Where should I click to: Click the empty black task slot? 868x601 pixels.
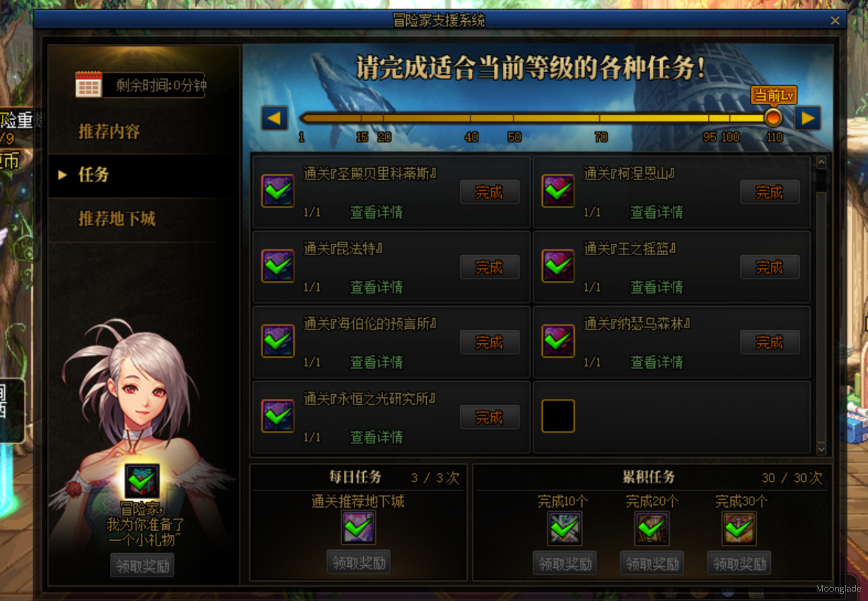pos(558,416)
